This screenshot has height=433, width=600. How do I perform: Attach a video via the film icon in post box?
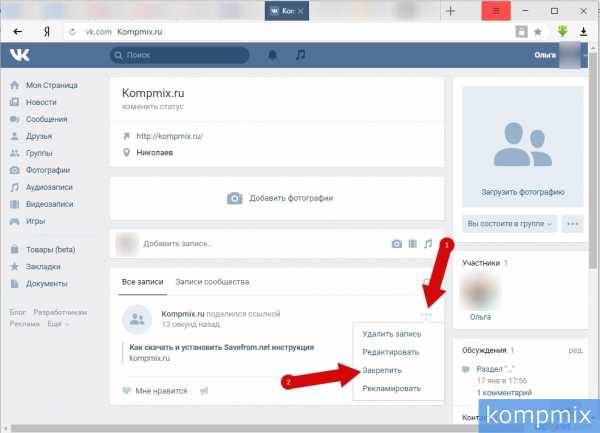click(x=412, y=244)
